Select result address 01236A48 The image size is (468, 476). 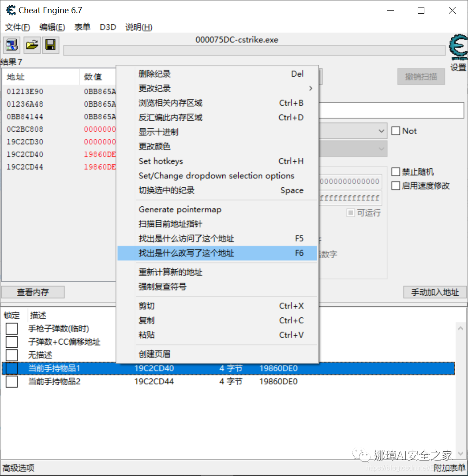(x=25, y=104)
